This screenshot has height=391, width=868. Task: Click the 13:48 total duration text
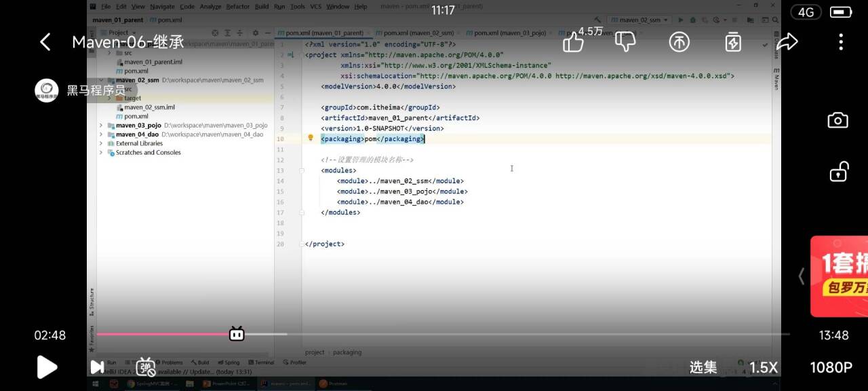pos(833,335)
